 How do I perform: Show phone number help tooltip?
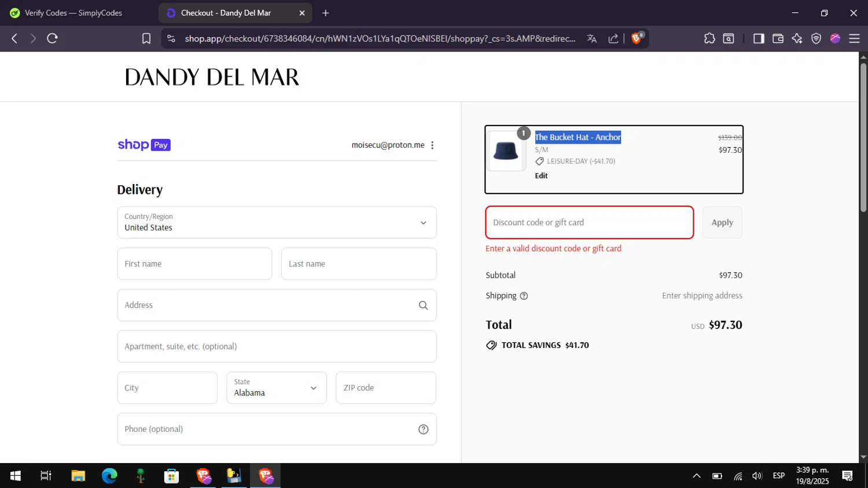pyautogui.click(x=424, y=429)
